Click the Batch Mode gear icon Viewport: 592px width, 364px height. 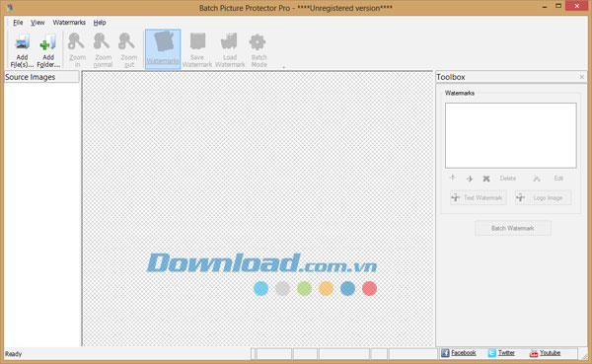258,41
